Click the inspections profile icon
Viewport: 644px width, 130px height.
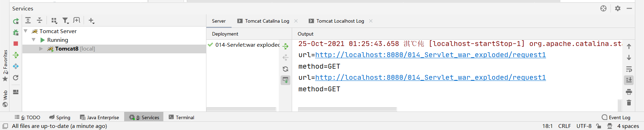(609, 126)
